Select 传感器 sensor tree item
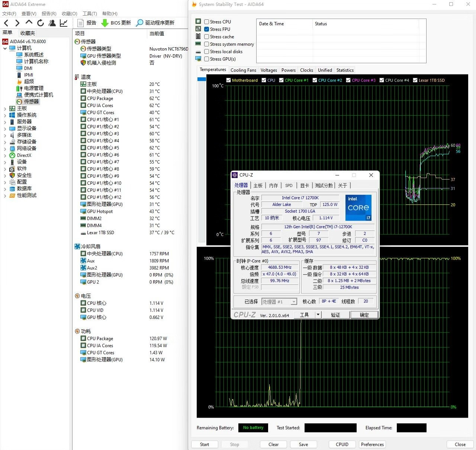This screenshot has height=450, width=476. (31, 101)
